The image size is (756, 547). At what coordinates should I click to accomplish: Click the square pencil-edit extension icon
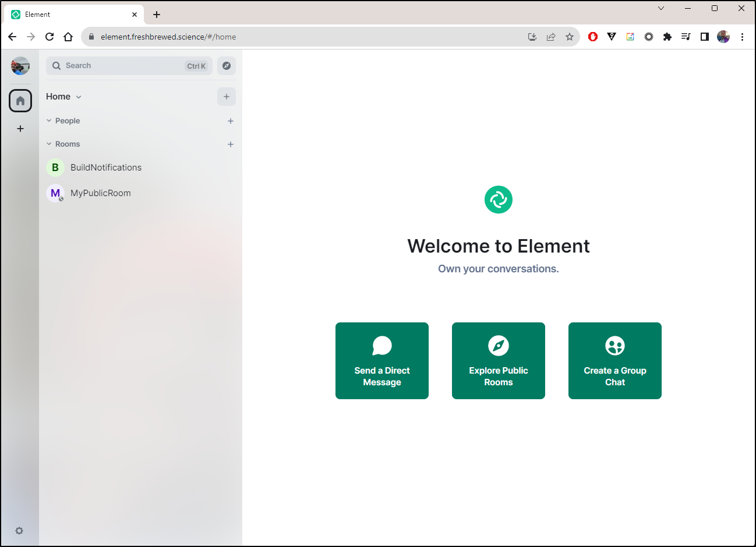630,37
